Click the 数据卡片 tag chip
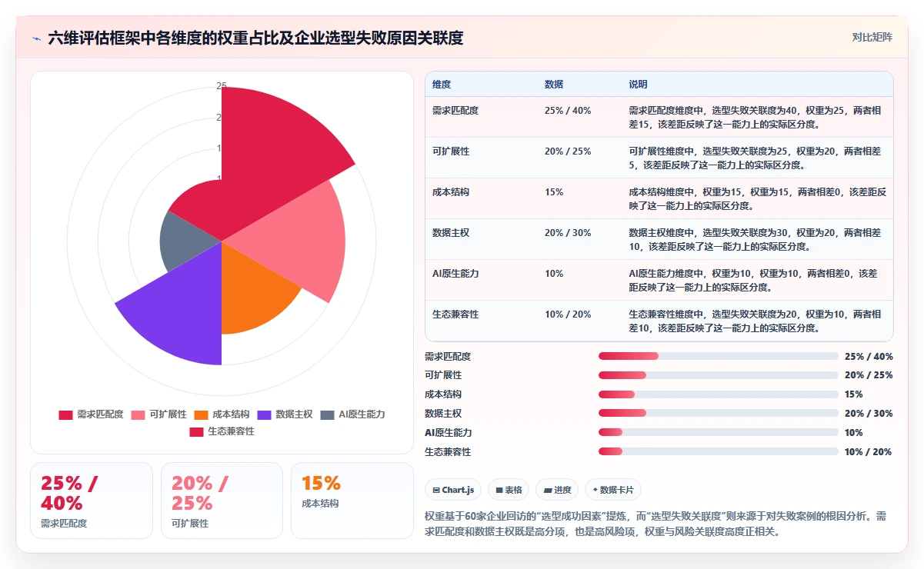 coord(612,490)
